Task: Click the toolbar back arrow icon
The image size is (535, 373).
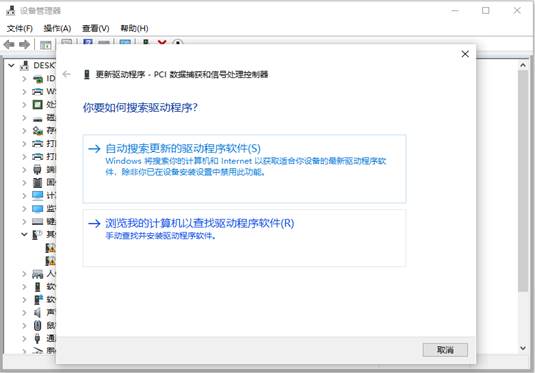Action: (9, 44)
